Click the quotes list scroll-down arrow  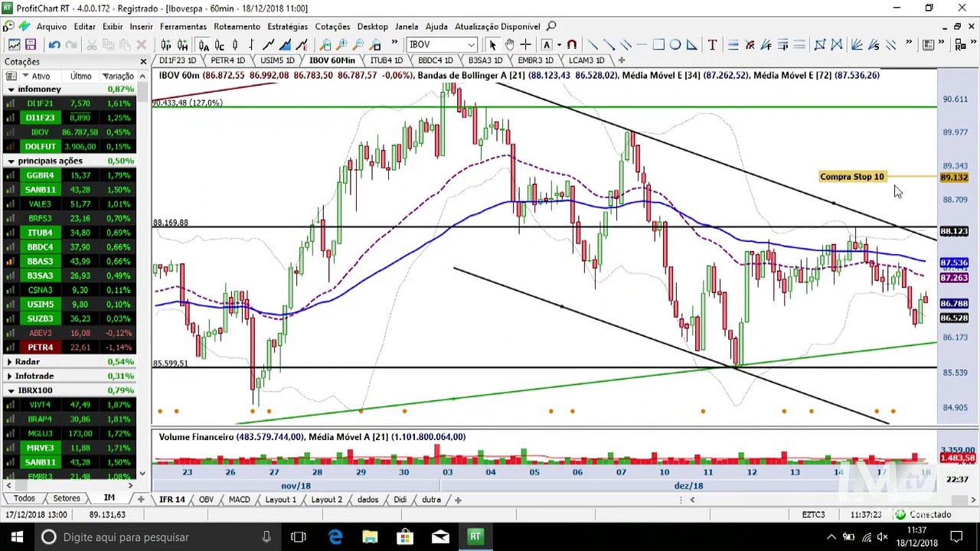(142, 474)
